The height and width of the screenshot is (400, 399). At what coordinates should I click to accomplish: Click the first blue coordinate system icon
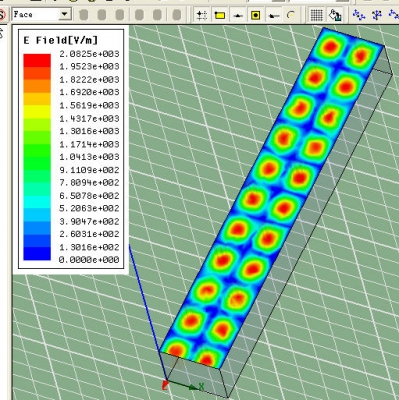point(359,15)
